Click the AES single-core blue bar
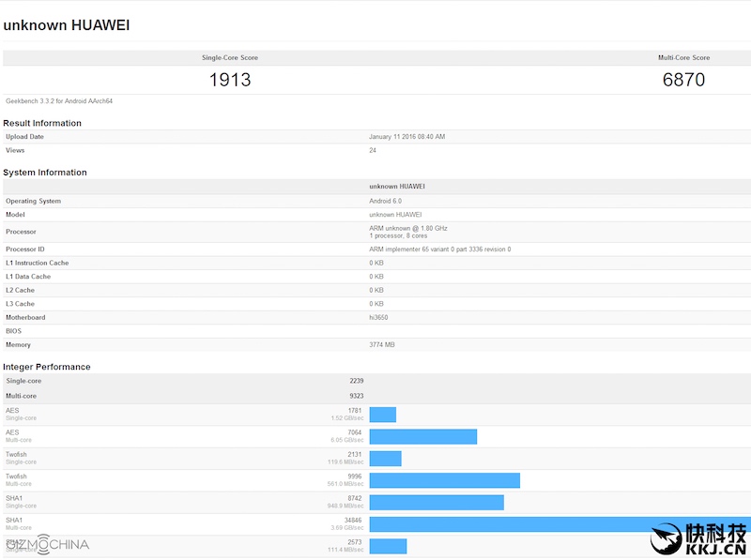 383,415
